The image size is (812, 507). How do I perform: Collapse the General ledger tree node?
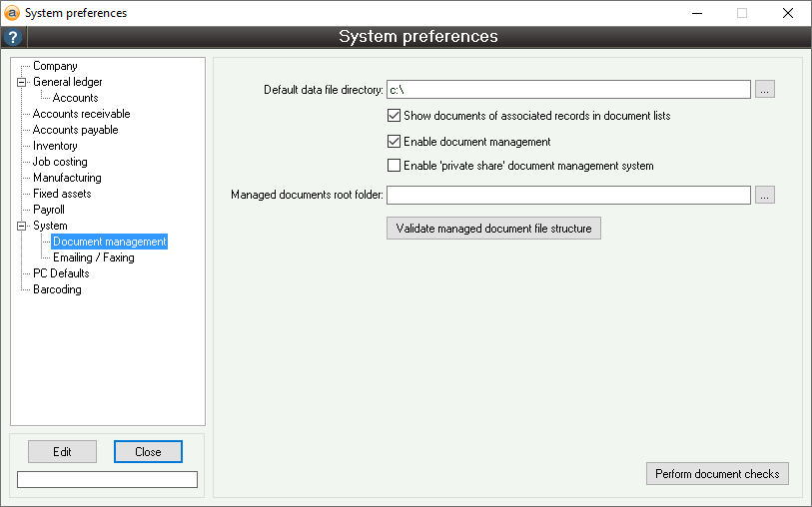coord(20,82)
